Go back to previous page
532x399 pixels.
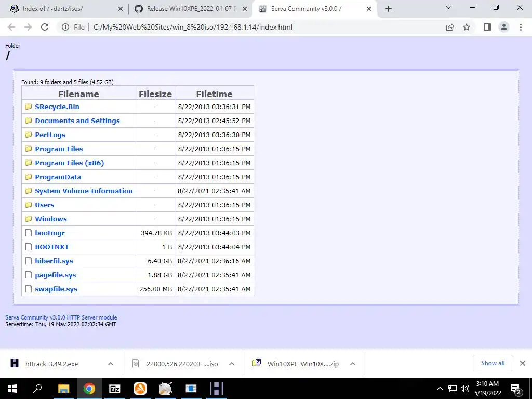point(11,27)
